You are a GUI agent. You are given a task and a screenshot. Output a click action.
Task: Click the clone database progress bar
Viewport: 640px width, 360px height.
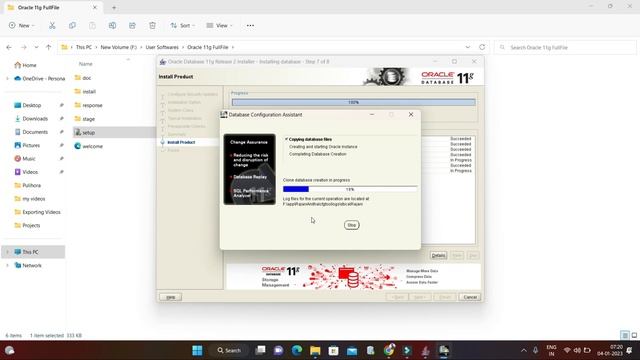(x=350, y=189)
